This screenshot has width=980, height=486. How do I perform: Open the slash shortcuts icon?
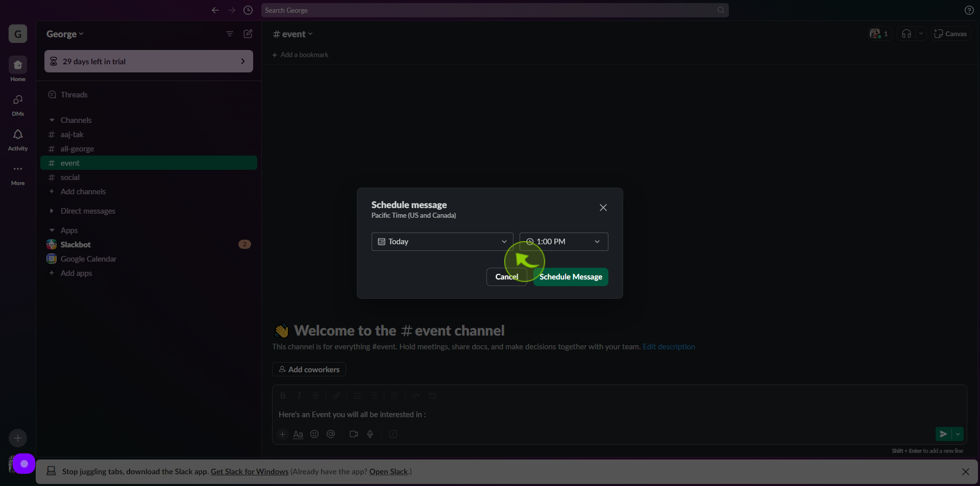click(x=393, y=434)
